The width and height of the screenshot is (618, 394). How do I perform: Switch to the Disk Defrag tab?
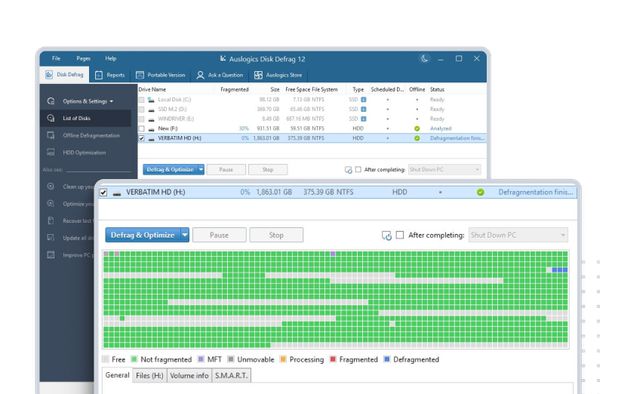click(64, 74)
